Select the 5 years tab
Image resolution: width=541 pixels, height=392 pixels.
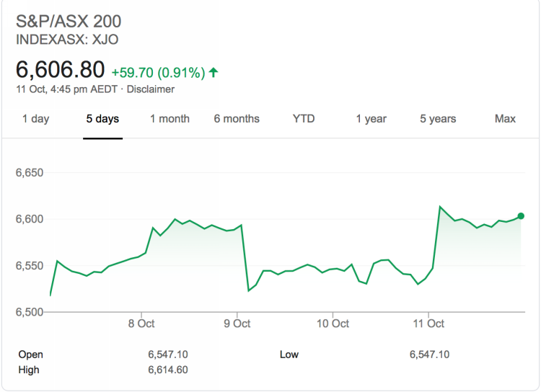click(438, 119)
